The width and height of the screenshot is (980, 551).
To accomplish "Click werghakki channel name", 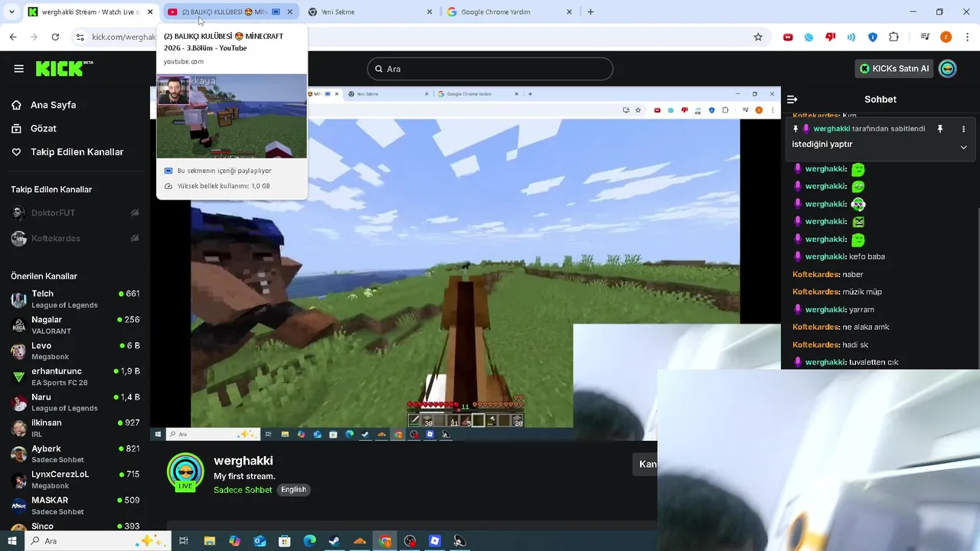I will pos(243,461).
